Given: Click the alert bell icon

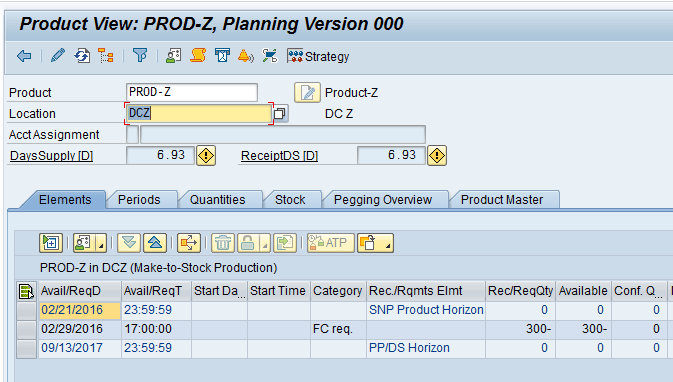Looking at the screenshot, I should (246, 56).
